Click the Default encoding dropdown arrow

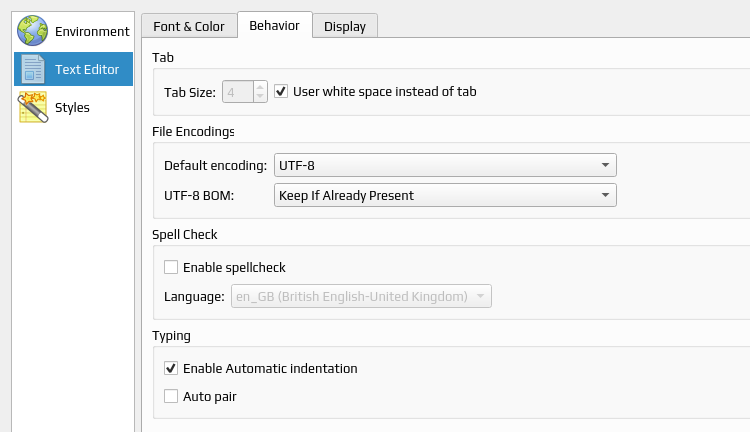coord(605,165)
